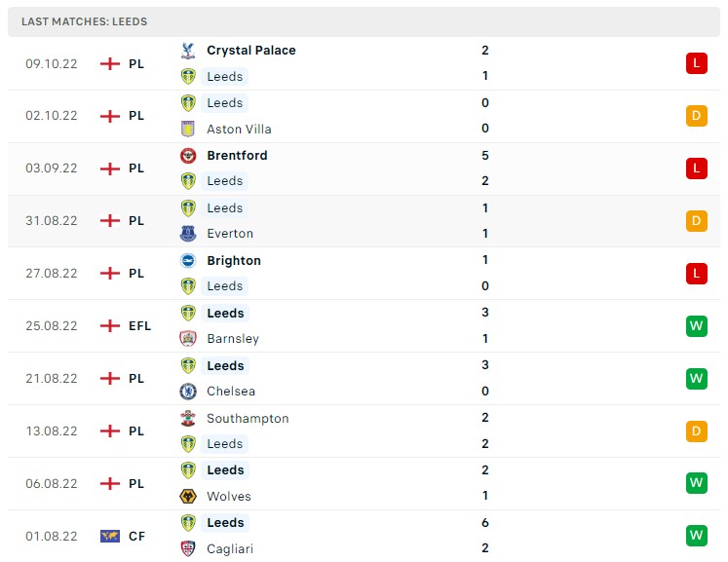Click the orange D badge for Aston Villa match
The width and height of the screenshot is (728, 562).
point(696,116)
